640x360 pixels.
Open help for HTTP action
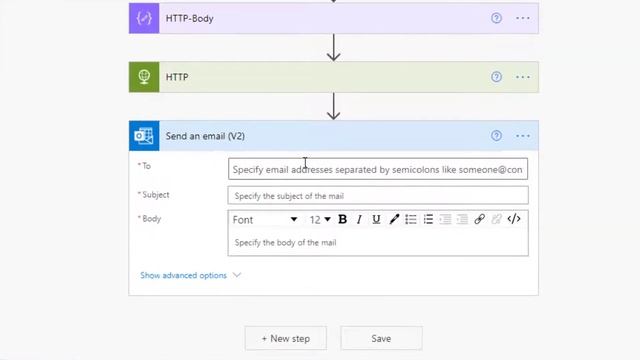pos(496,77)
